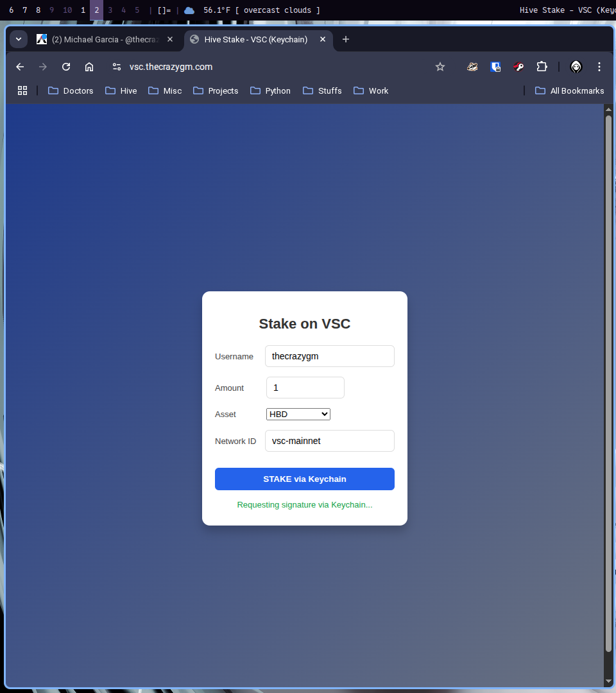This screenshot has height=693, width=616.
Task: Click the tiling layout indicator []=
Action: coord(164,10)
